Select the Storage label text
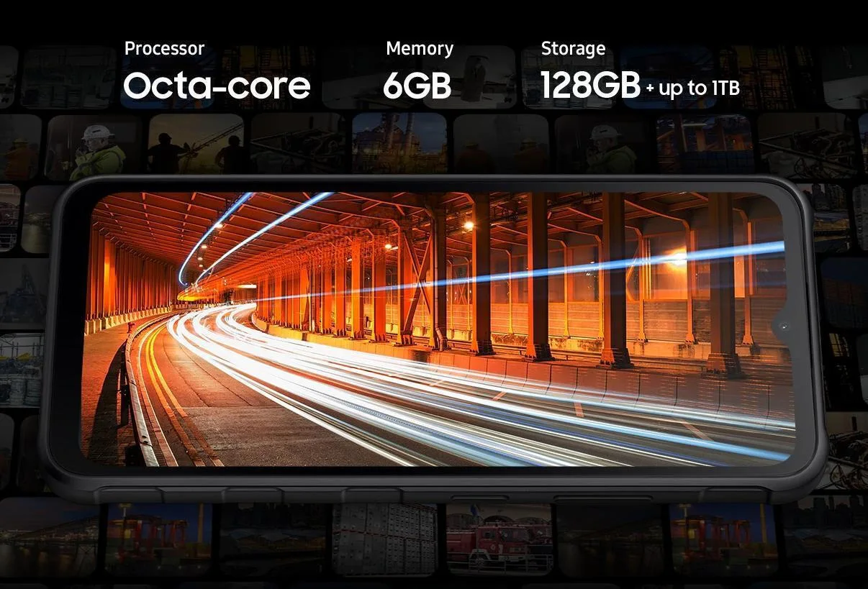The height and width of the screenshot is (589, 868). coord(573,49)
